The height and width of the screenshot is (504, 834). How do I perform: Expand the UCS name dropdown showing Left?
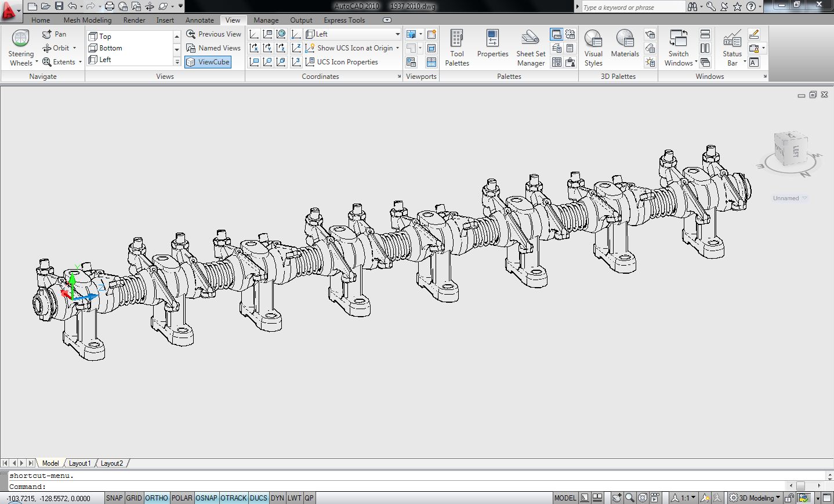click(x=397, y=34)
